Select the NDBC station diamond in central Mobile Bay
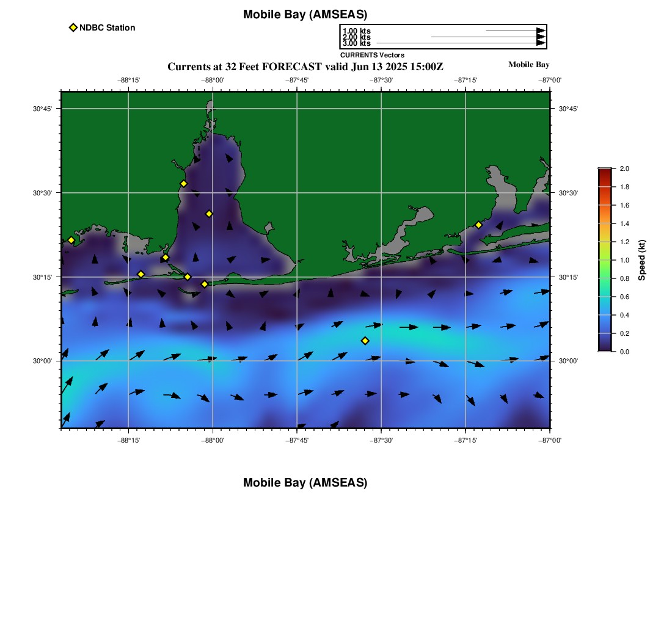672x641 pixels. [x=209, y=214]
